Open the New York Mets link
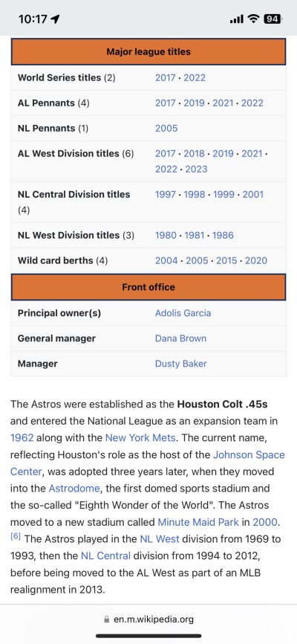 click(x=141, y=438)
